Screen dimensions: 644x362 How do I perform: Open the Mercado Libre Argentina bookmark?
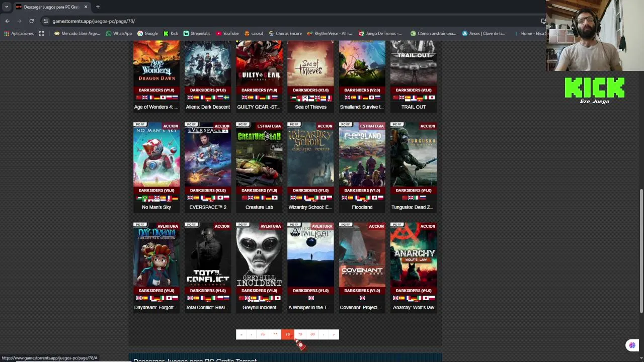77,34
